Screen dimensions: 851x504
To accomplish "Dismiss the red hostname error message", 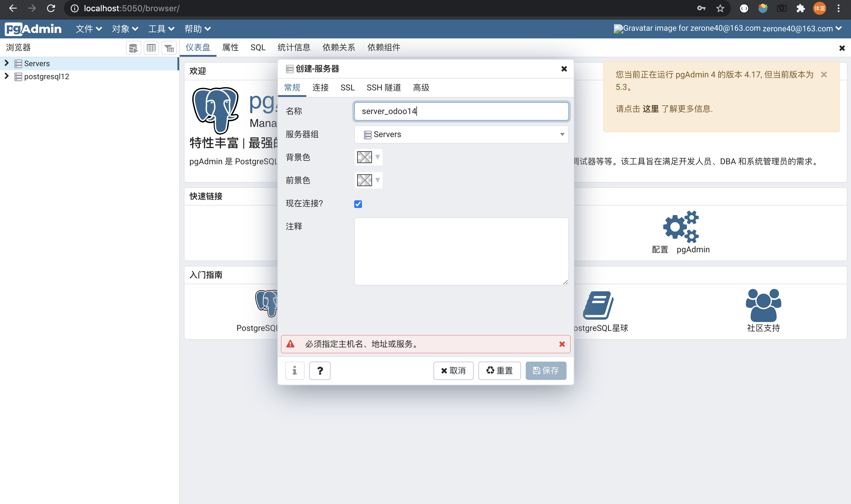I will point(562,344).
